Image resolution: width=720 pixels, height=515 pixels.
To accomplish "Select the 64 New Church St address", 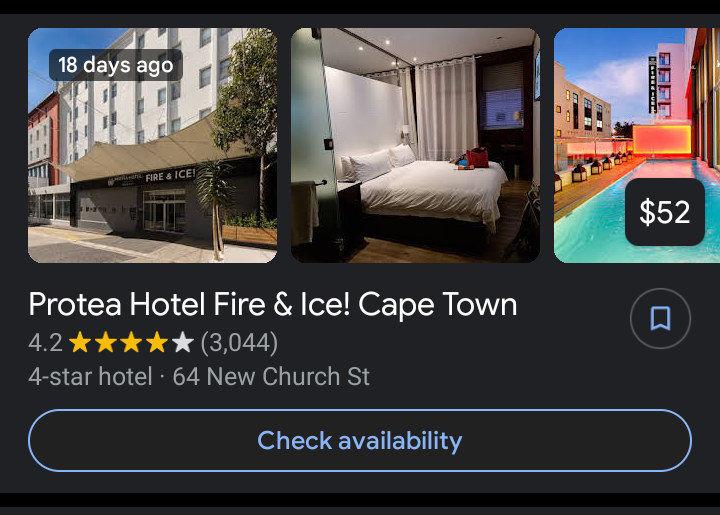I will click(x=271, y=377).
